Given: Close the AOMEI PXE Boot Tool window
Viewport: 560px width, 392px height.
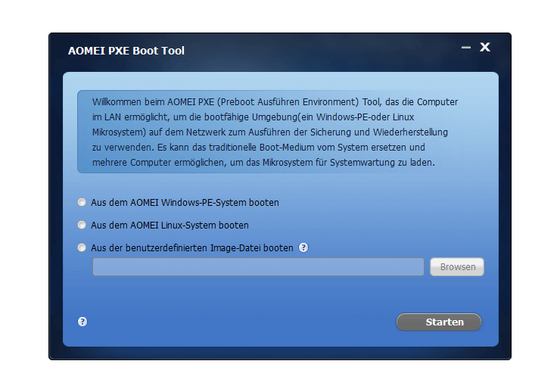Looking at the screenshot, I should click(484, 47).
